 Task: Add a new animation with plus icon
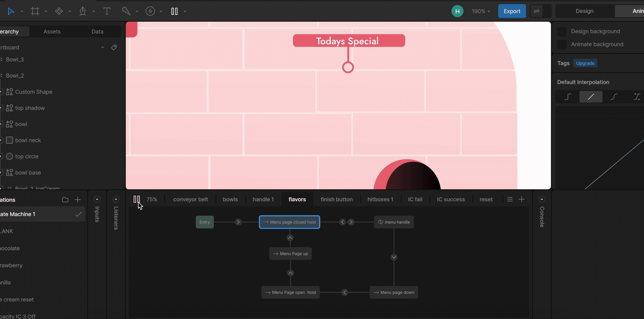coord(78,200)
